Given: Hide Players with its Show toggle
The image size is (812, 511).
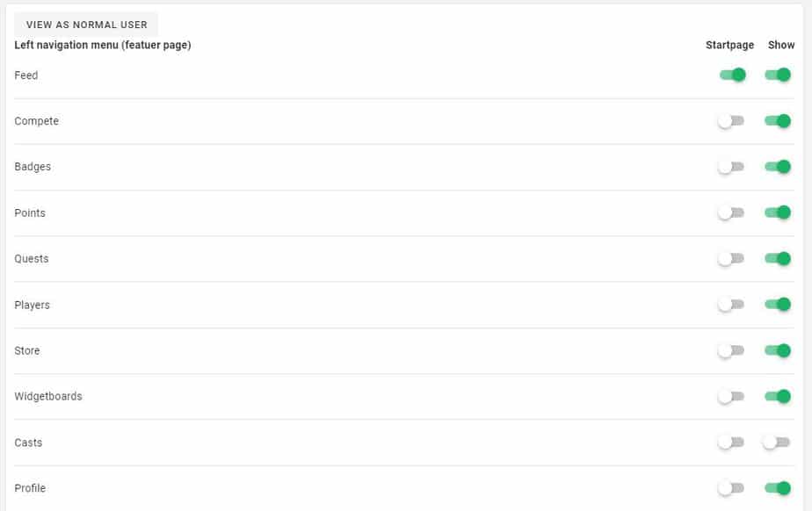Looking at the screenshot, I should [x=778, y=305].
